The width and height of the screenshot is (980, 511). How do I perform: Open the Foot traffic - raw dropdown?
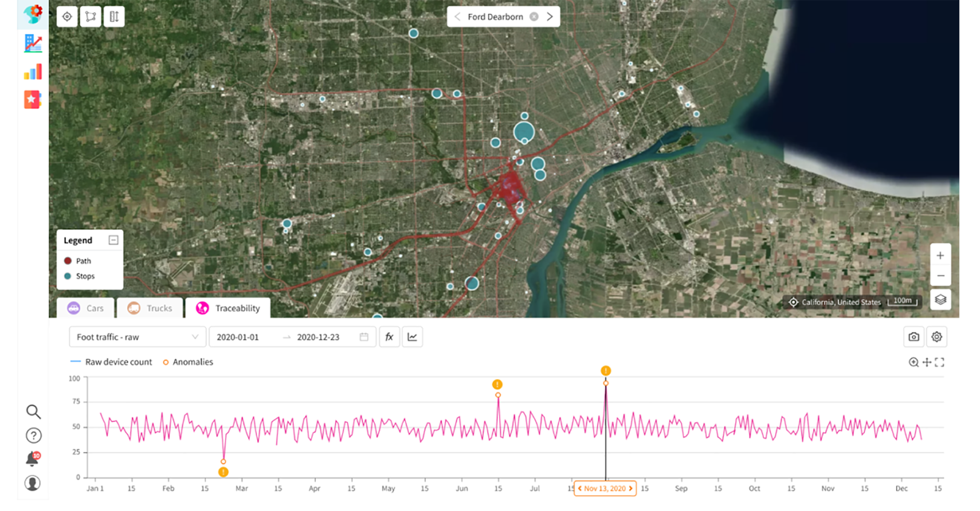pos(137,337)
